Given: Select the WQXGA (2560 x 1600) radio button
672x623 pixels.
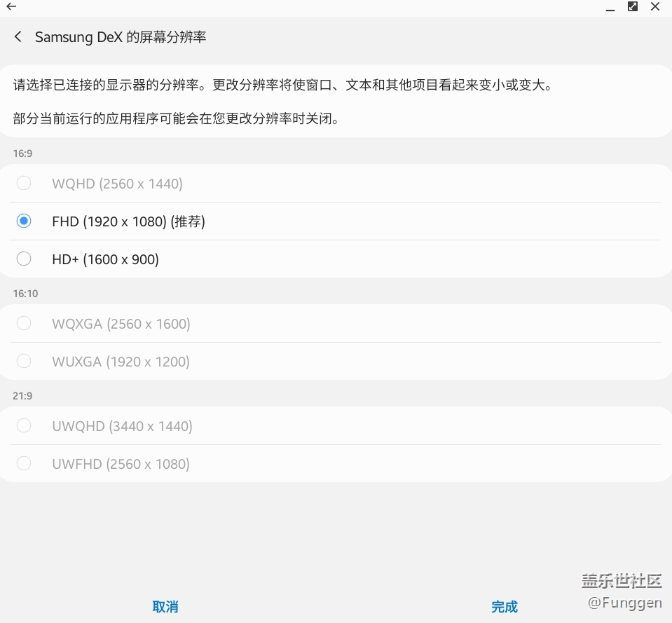Looking at the screenshot, I should click(x=24, y=324).
